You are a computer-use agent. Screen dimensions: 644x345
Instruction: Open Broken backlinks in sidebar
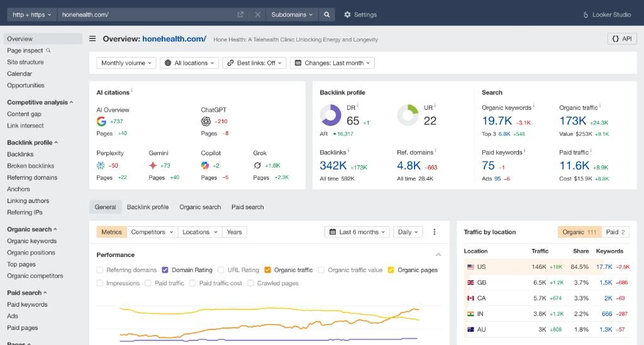pyautogui.click(x=30, y=166)
